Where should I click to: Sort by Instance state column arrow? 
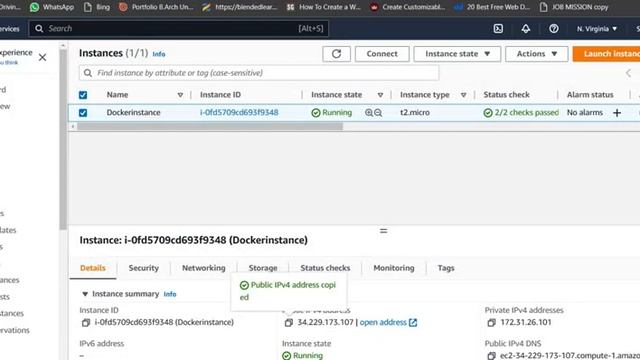[380, 95]
